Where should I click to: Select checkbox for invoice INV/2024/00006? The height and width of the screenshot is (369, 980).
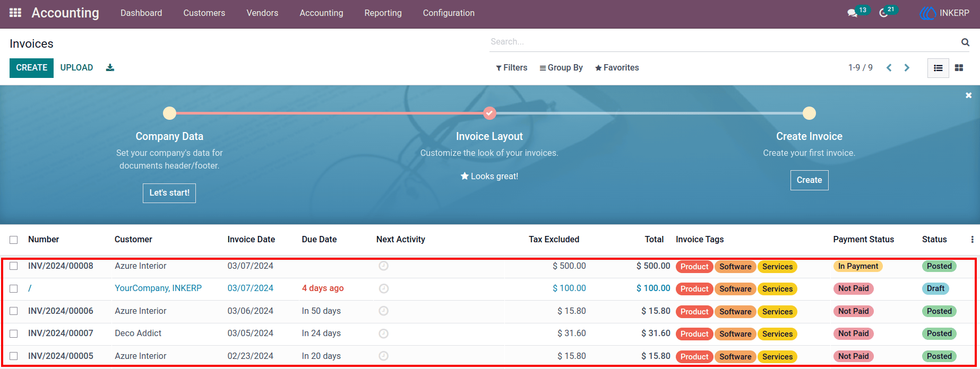point(14,311)
